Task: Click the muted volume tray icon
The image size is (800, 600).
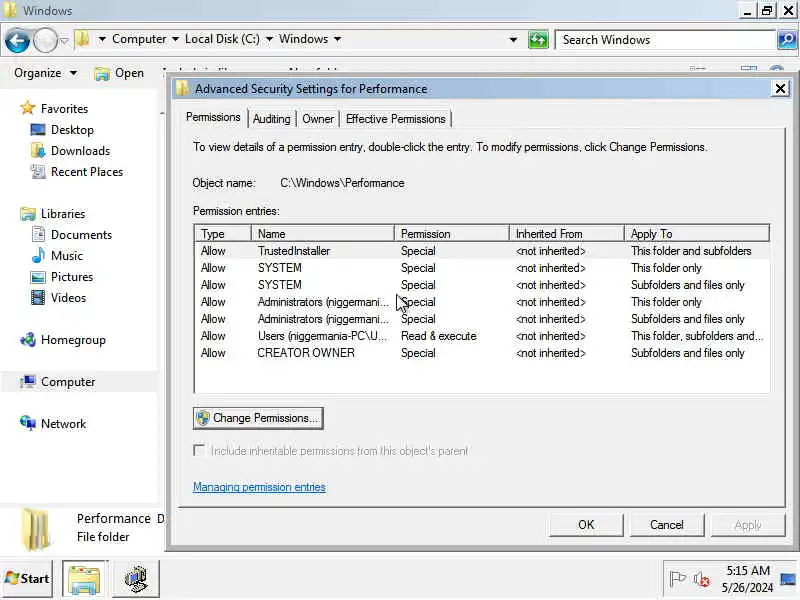Action: 702,579
